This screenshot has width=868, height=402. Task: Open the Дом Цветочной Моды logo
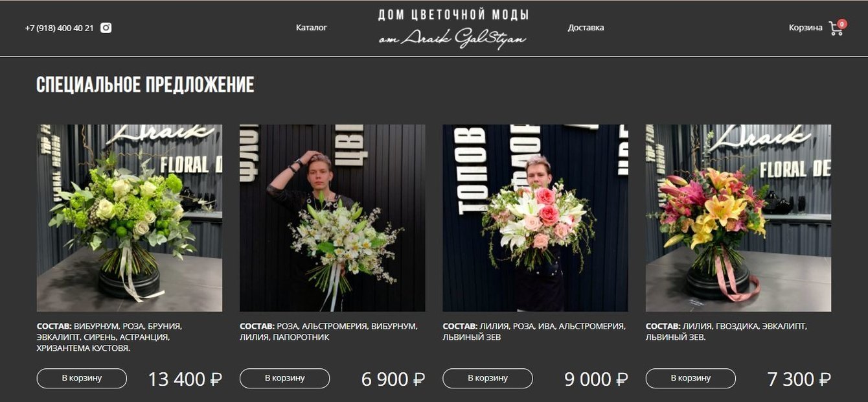coord(453,28)
